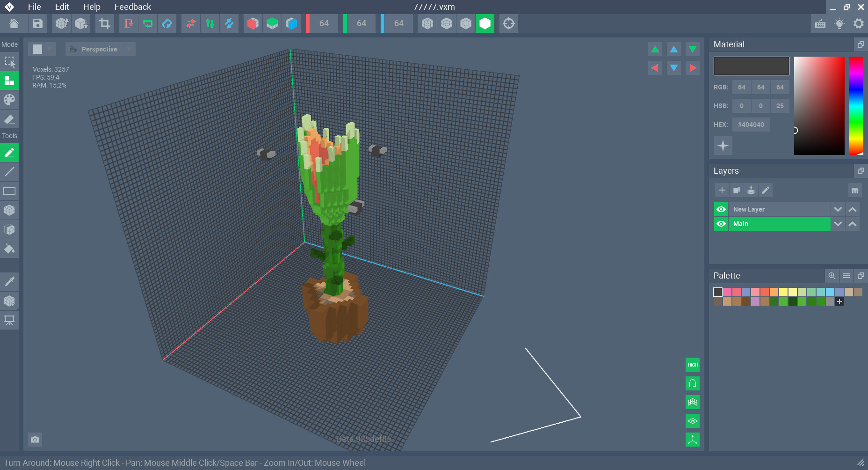Select the line tool
This screenshot has width=868, height=470.
tap(9, 172)
